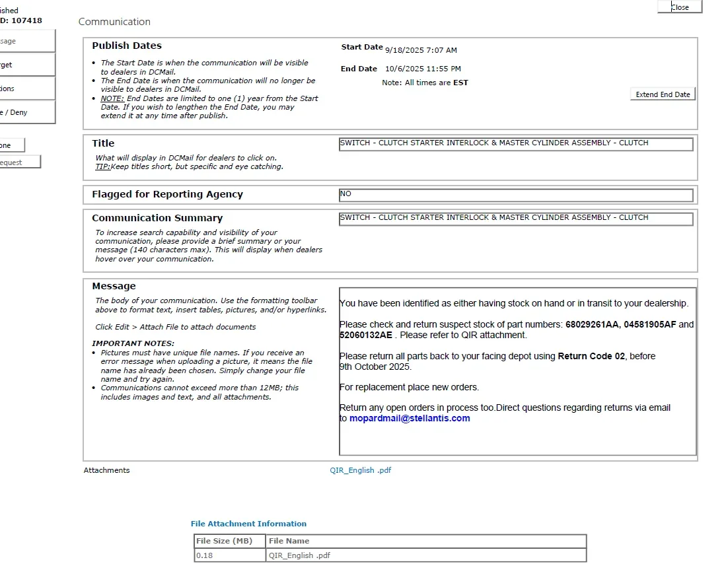Click the partially visible Request button
The image size is (728, 564).
20,162
